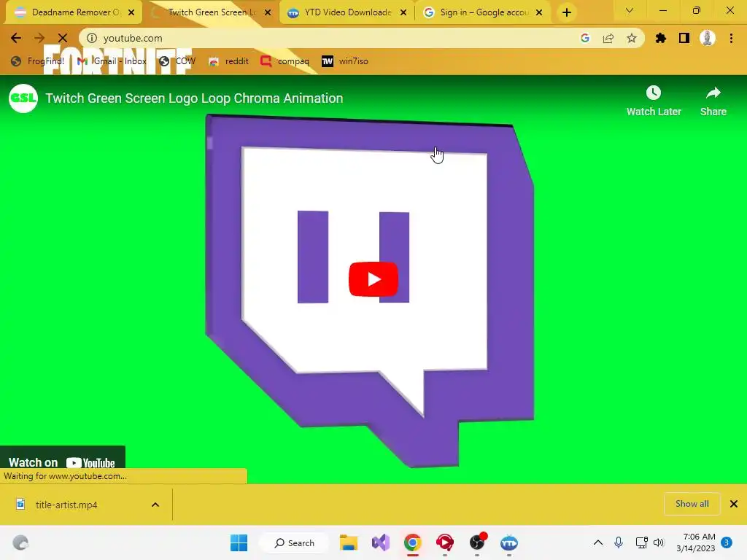The width and height of the screenshot is (747, 560).
Task: Open compaq bookmark
Action: pos(285,61)
